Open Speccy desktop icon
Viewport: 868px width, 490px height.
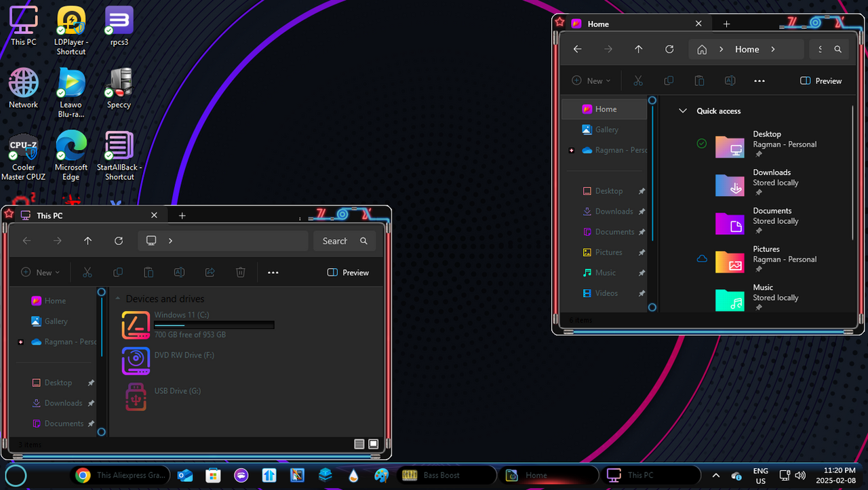coord(119,88)
